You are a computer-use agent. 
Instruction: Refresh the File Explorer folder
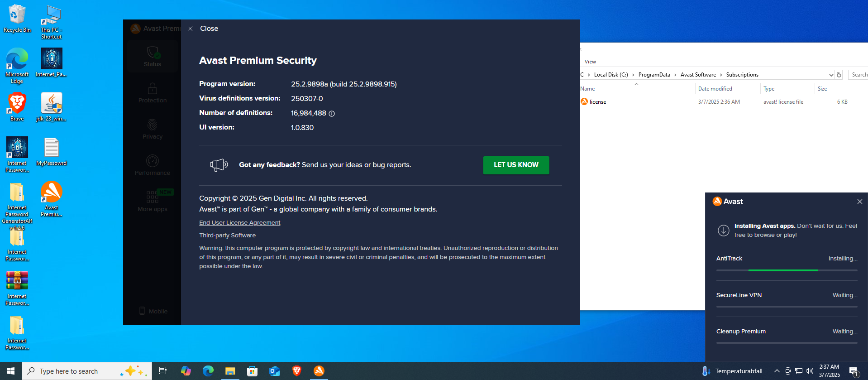click(839, 75)
